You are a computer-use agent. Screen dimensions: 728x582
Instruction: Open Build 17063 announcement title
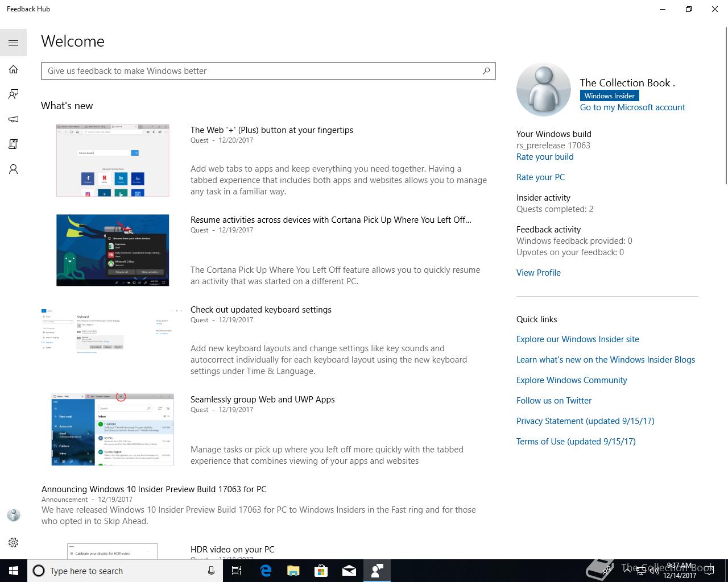(154, 489)
